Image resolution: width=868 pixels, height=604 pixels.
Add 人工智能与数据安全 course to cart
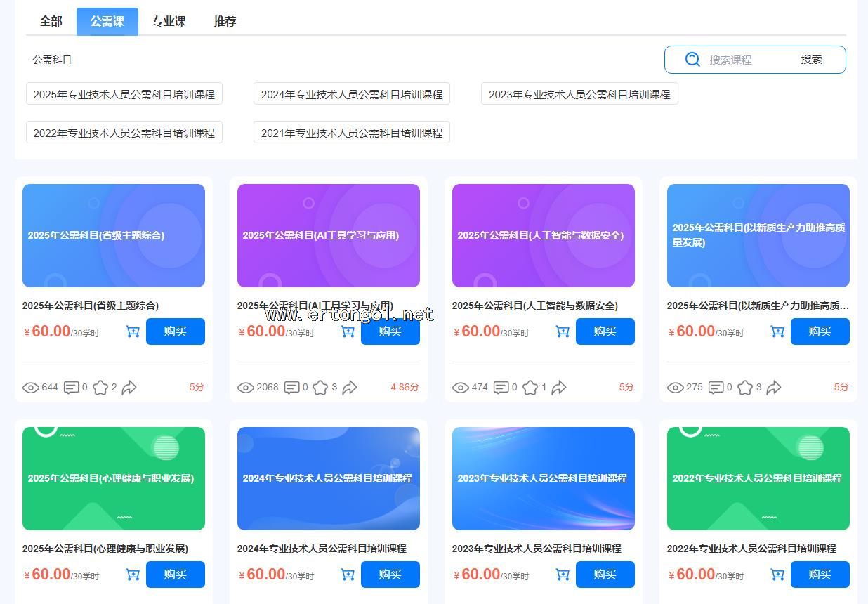[x=563, y=331]
